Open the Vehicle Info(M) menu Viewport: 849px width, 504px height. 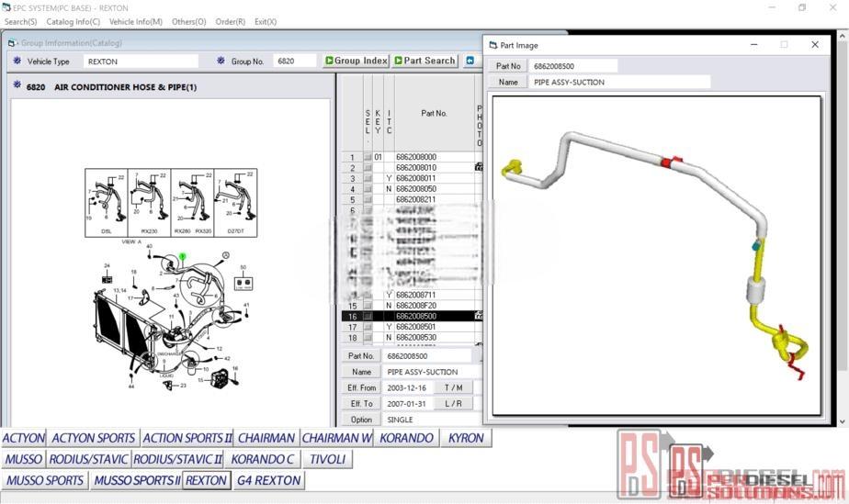click(x=135, y=22)
